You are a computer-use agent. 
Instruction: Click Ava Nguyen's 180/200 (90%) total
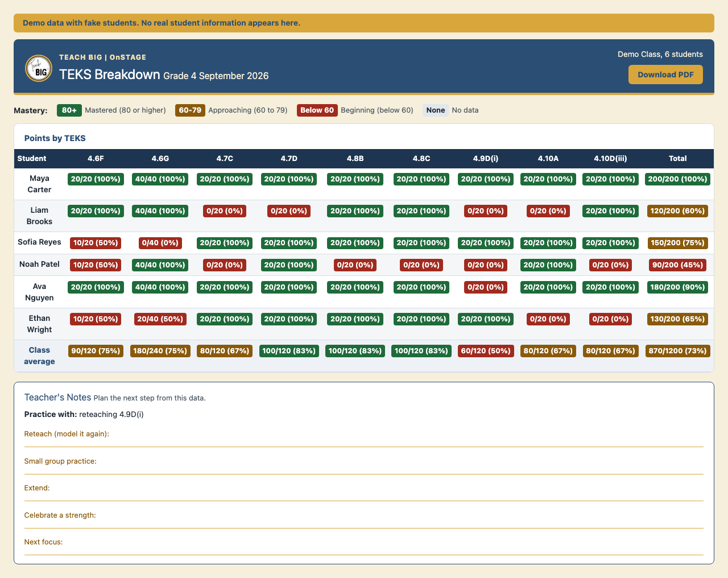(678, 287)
